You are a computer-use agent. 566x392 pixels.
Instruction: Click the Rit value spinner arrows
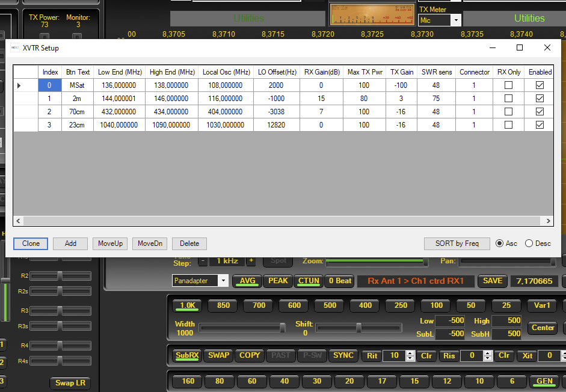[410, 356]
